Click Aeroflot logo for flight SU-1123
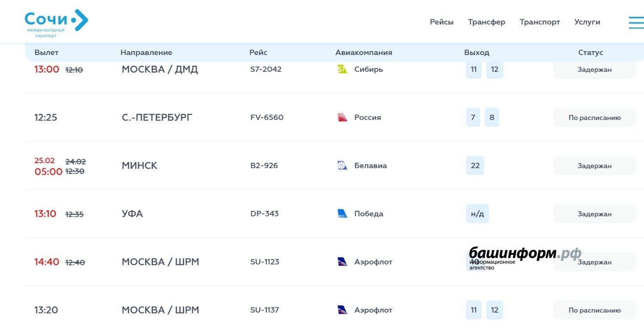Viewport: 644px width, 332px height. point(342,262)
